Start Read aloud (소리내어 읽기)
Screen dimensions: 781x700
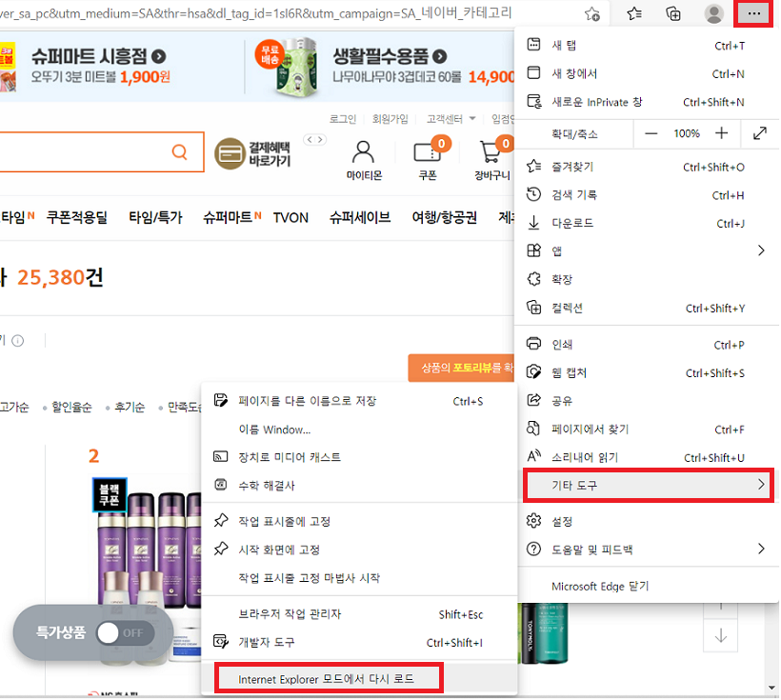click(647, 457)
